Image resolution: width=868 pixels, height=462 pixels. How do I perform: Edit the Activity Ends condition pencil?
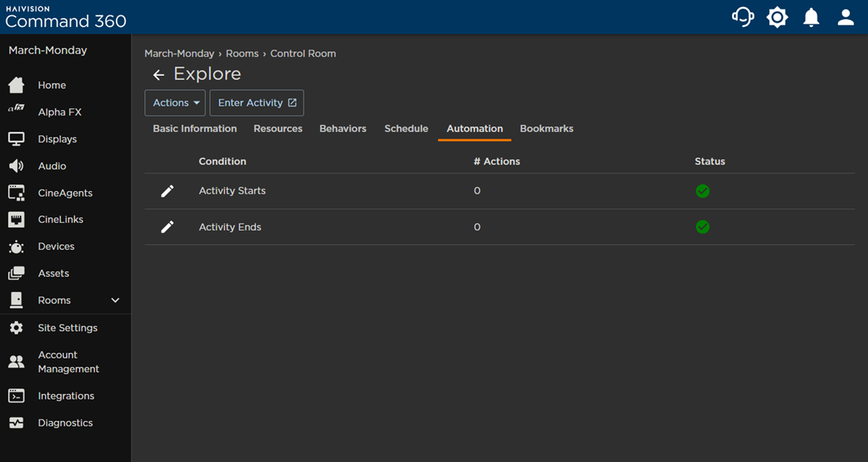(167, 227)
